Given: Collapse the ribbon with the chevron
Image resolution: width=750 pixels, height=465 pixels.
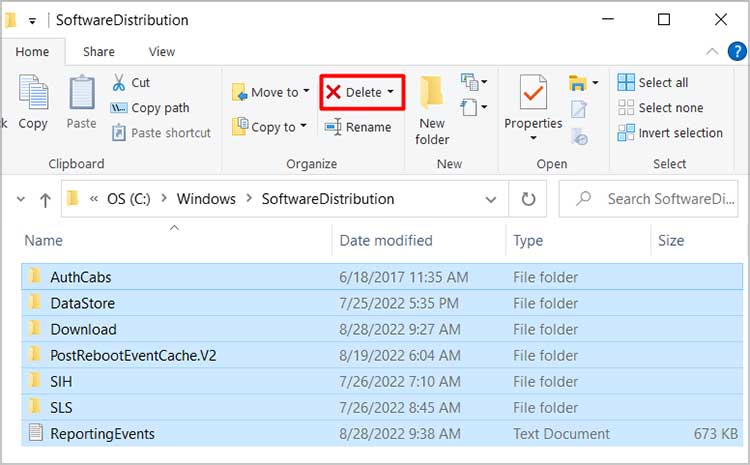Looking at the screenshot, I should tap(712, 51).
